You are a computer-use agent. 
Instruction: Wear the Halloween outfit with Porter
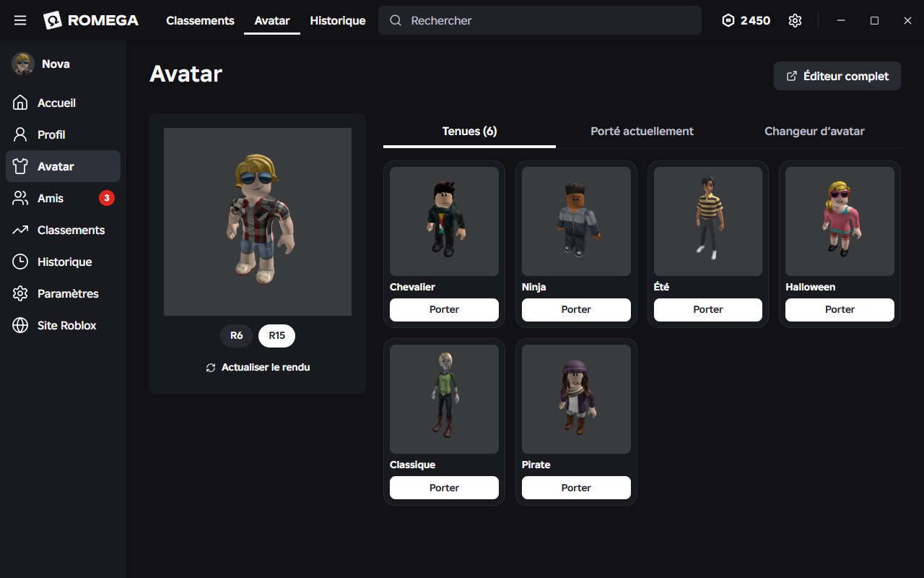pos(840,310)
